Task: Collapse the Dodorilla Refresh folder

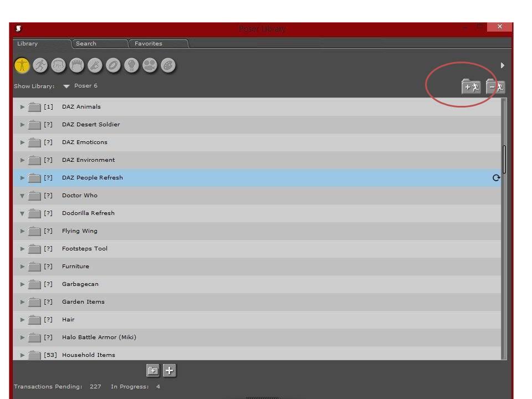Action: click(22, 213)
